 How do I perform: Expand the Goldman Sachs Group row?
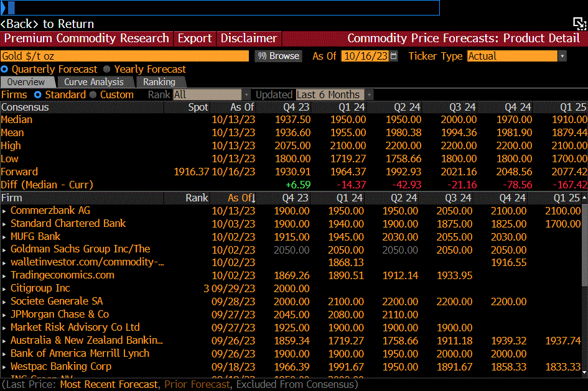(4, 250)
